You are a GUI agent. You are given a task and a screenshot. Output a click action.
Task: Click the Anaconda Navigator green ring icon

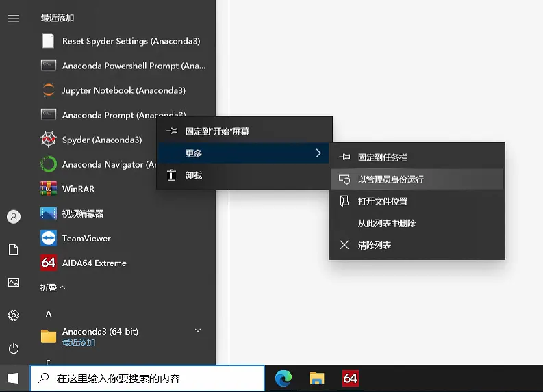(x=49, y=164)
